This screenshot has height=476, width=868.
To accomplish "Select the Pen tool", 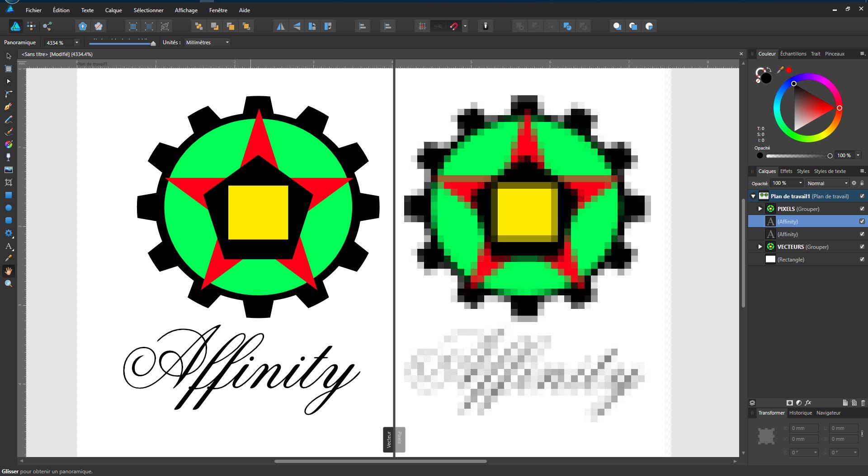I will point(9,107).
